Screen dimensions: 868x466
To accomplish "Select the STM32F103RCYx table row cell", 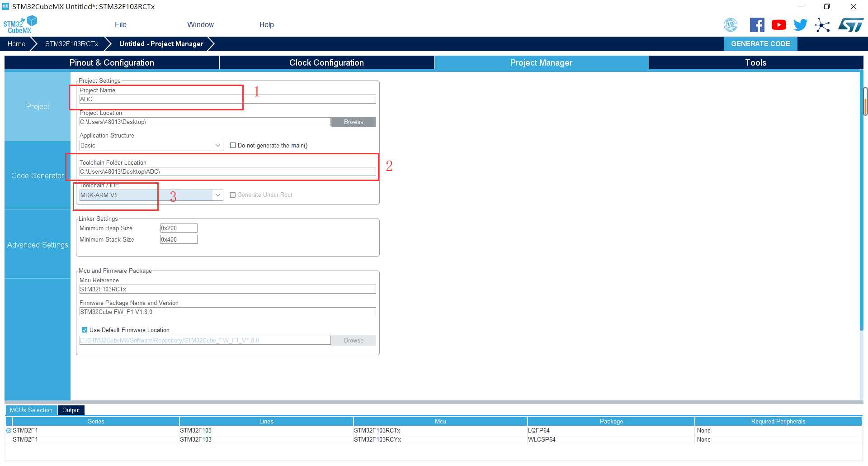I will [440, 439].
